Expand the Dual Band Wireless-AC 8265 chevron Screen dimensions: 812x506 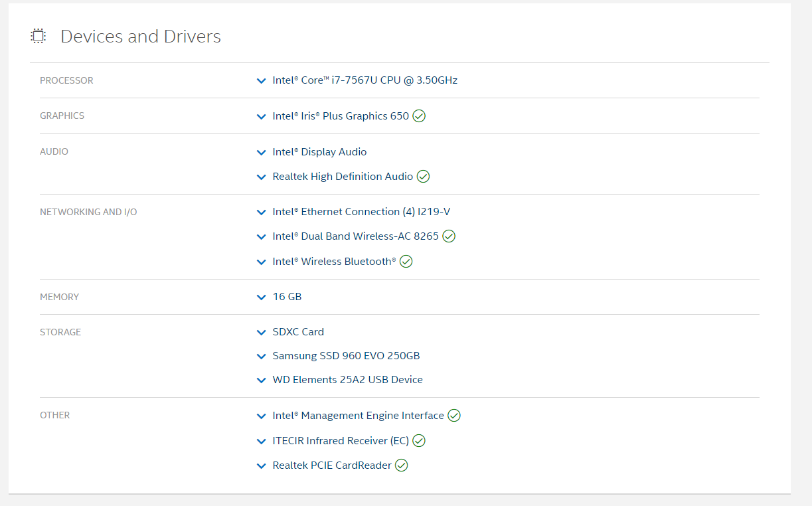(261, 237)
